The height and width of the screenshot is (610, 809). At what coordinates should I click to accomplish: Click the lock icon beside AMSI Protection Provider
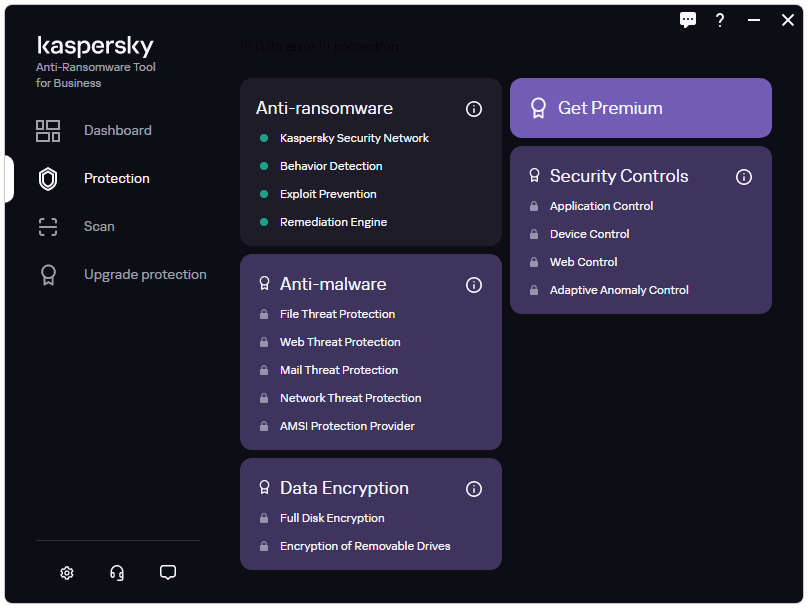pos(264,426)
